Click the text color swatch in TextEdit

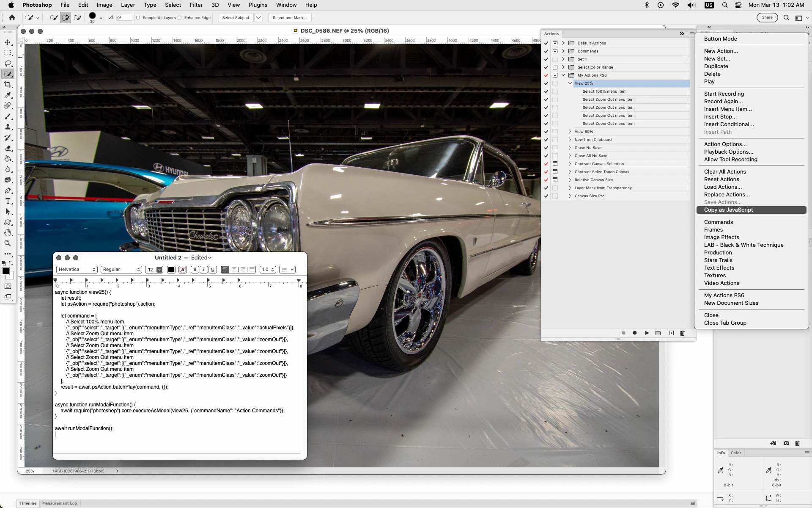coord(171,270)
